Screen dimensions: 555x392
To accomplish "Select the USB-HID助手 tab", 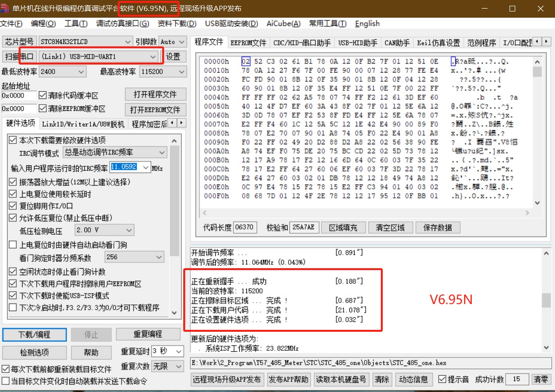I will [357, 43].
